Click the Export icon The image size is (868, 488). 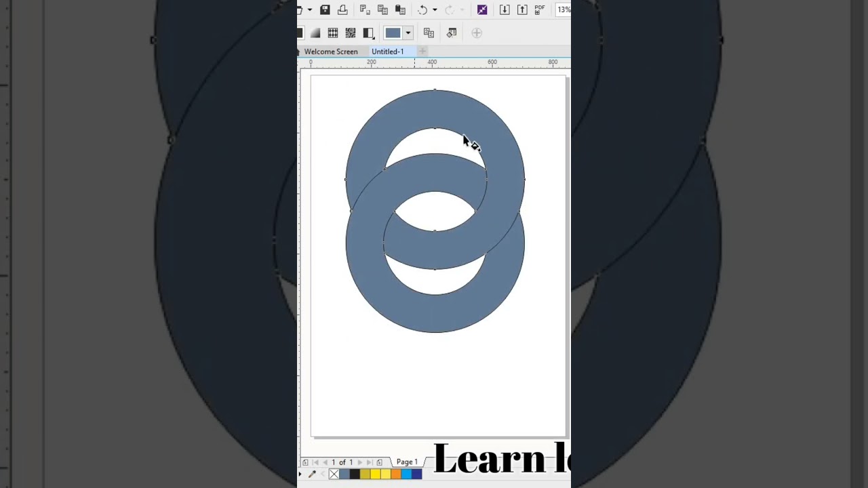click(522, 9)
